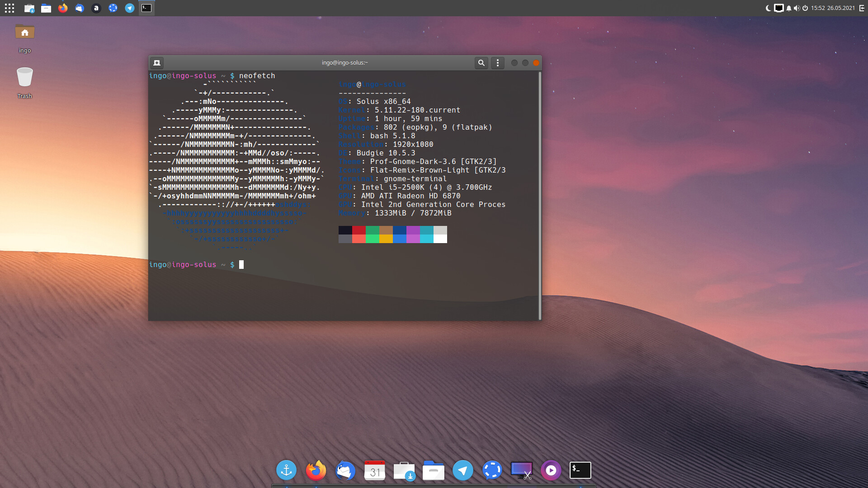Click the packages line '802 (eopkg), 9 (flatpak)'

(x=438, y=127)
